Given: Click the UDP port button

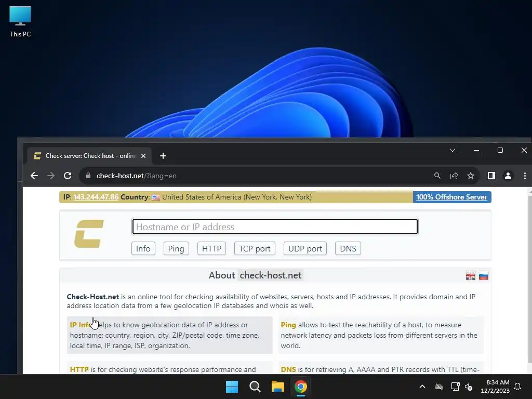Looking at the screenshot, I should tap(305, 248).
